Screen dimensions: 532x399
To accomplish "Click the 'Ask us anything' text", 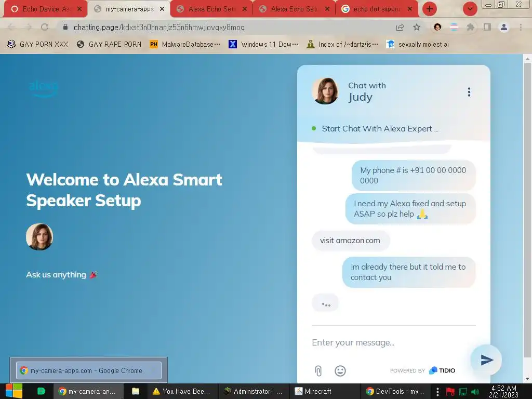I will tap(56, 275).
